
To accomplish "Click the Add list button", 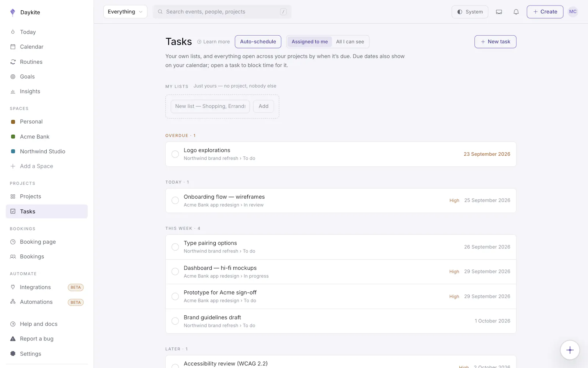I will tap(263, 106).
